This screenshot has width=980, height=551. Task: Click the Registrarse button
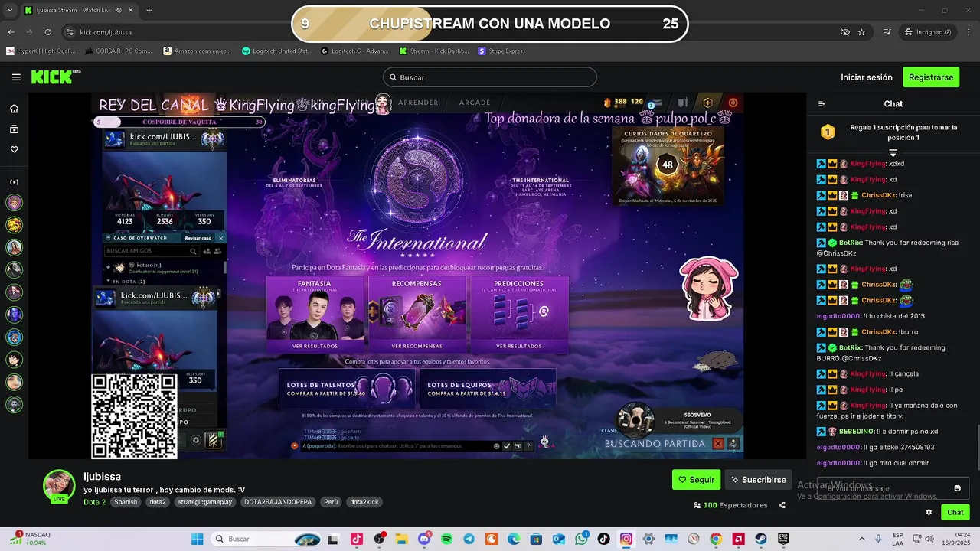[x=931, y=77]
